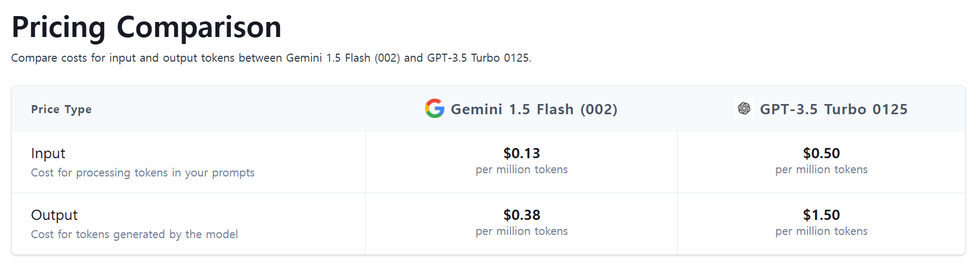Select the Output row label
Viewport: 980px width, 266px height.
[54, 215]
